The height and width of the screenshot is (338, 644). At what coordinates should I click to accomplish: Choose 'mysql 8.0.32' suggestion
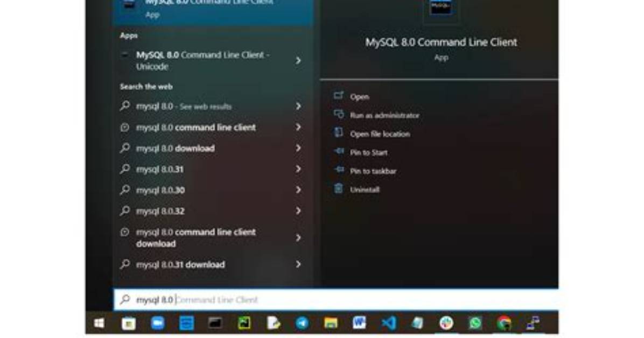160,211
